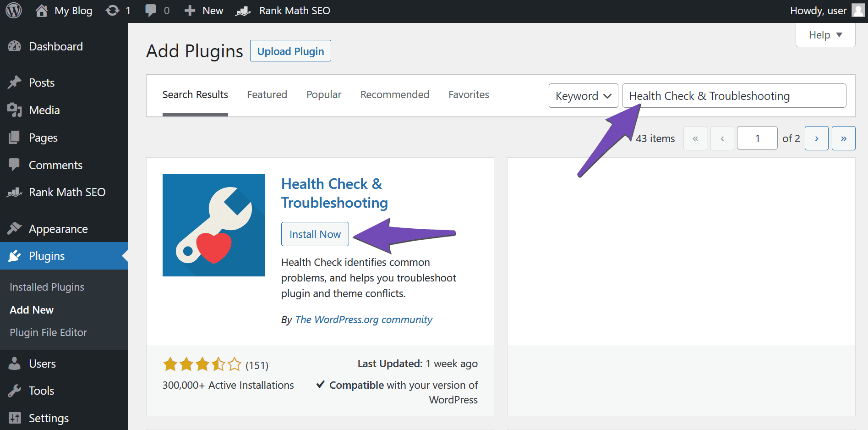Viewport: 868px width, 430px height.
Task: Click the 'Last Updated: 1 week ago' text
Action: coord(417,364)
